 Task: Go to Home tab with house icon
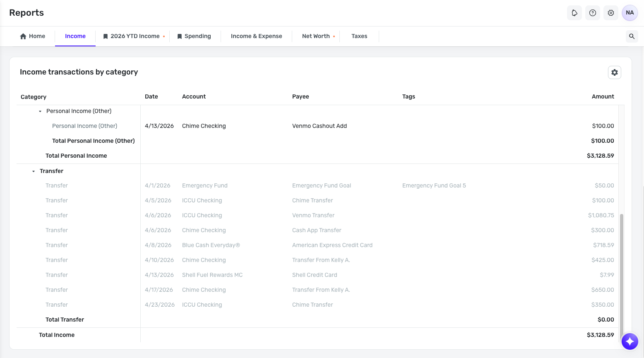click(x=33, y=36)
